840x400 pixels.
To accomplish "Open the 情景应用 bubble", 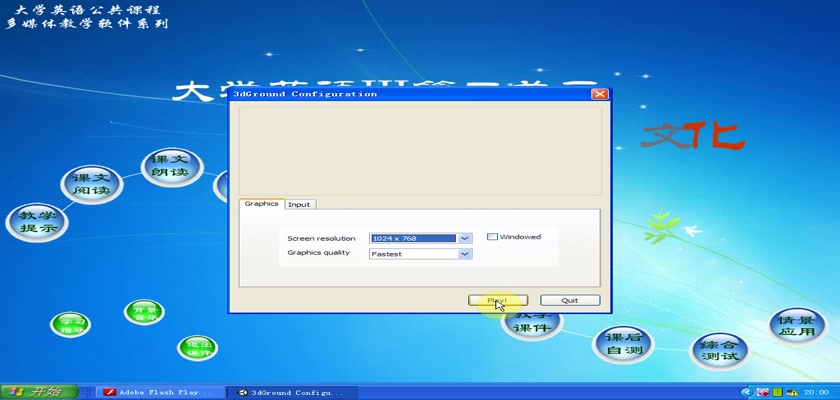I will click(x=798, y=328).
